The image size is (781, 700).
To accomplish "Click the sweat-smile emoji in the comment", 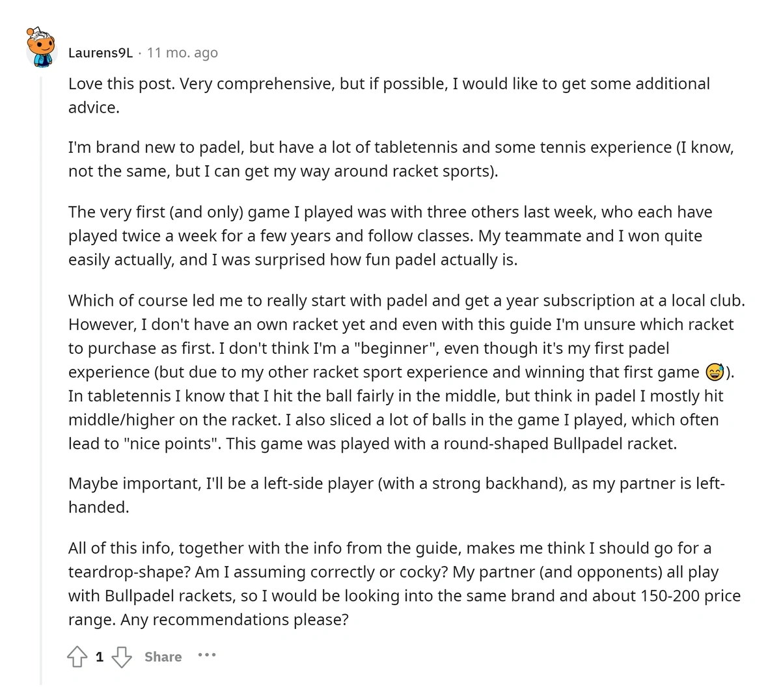I will point(715,372).
